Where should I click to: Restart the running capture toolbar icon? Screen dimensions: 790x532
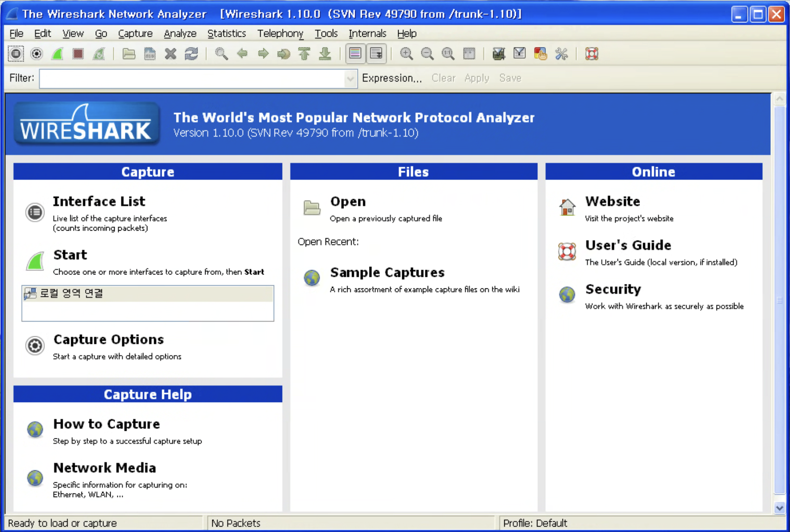click(x=99, y=54)
